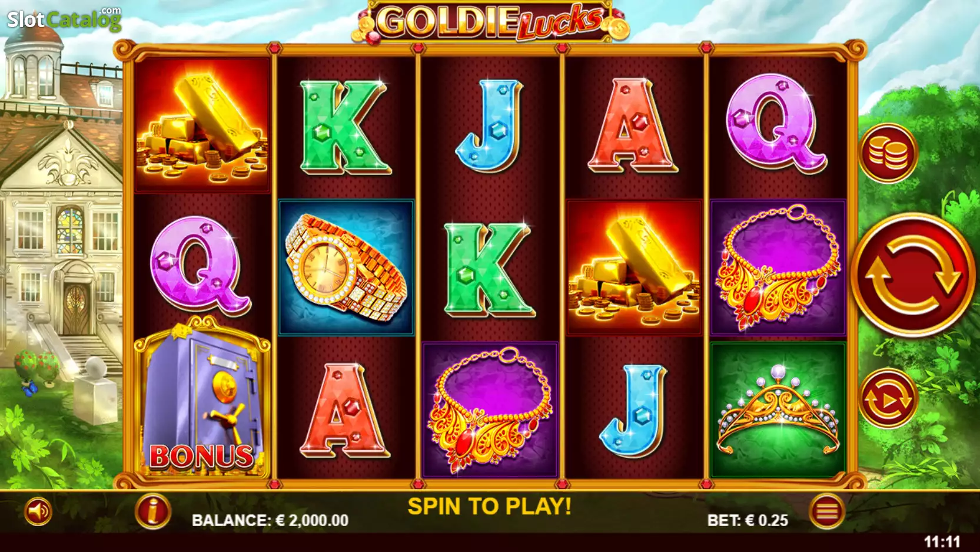Image resolution: width=980 pixels, height=552 pixels.
Task: Click the red A symbol in bottom row
Action: coord(344,411)
